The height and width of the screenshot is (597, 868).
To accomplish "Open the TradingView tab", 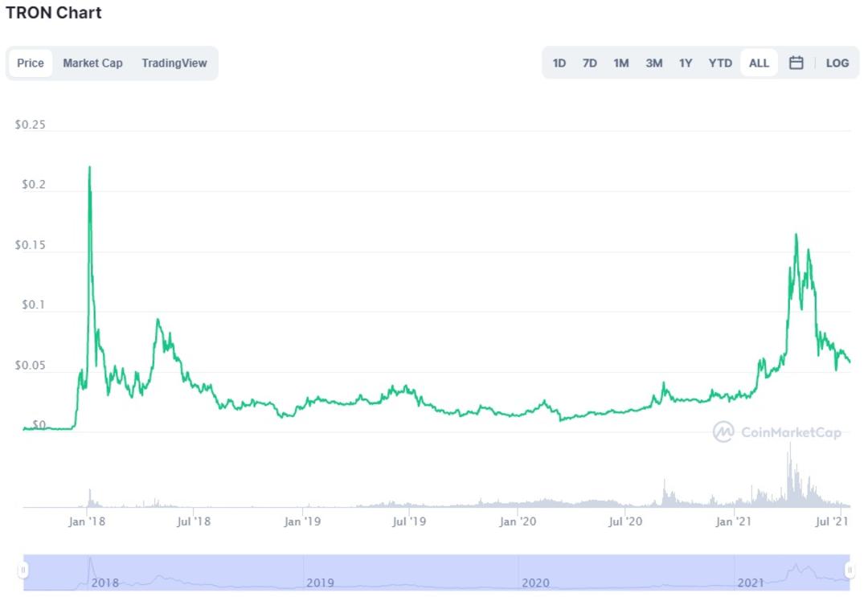I will (174, 63).
